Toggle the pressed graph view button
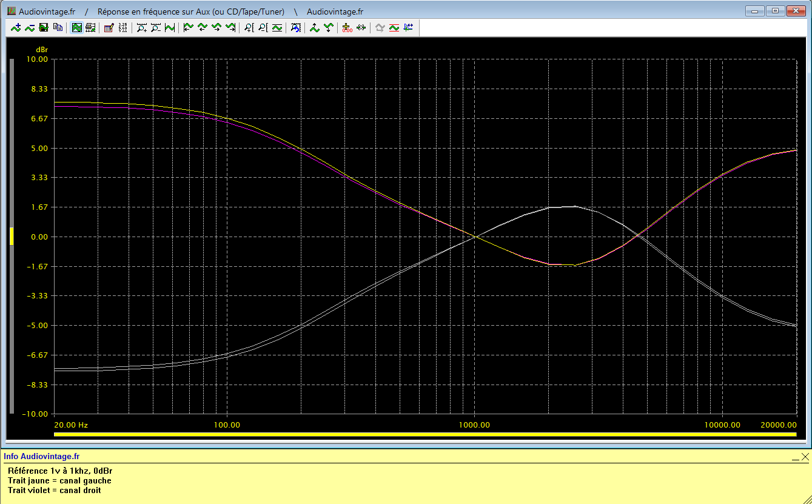Viewport: 812px width, 504px height. coord(77,27)
